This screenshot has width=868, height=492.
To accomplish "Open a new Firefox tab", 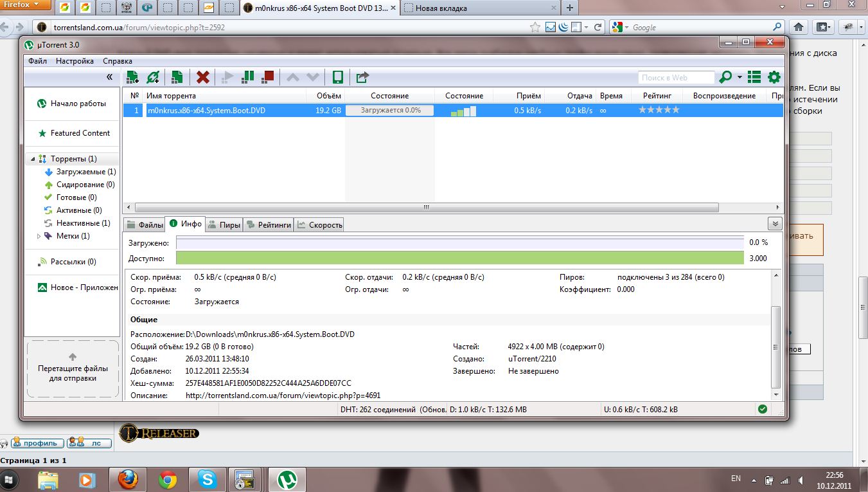I will pyautogui.click(x=569, y=8).
